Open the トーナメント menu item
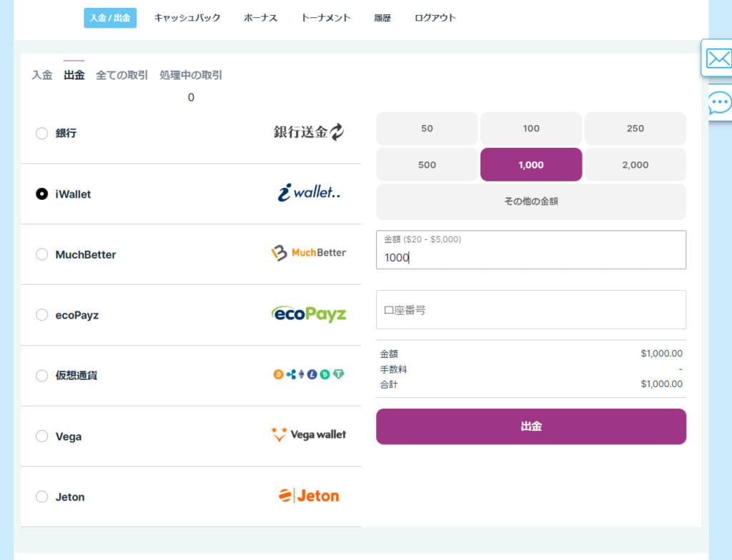 tap(325, 18)
